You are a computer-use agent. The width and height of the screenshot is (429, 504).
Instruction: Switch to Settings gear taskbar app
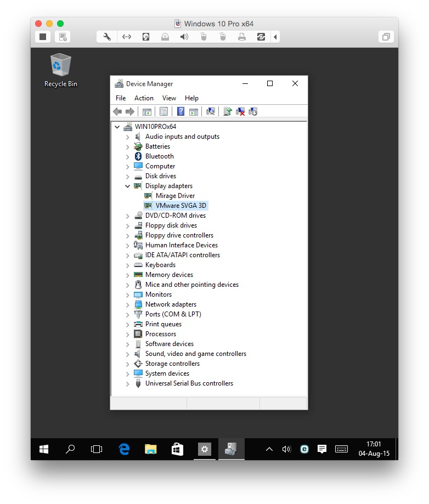click(205, 449)
